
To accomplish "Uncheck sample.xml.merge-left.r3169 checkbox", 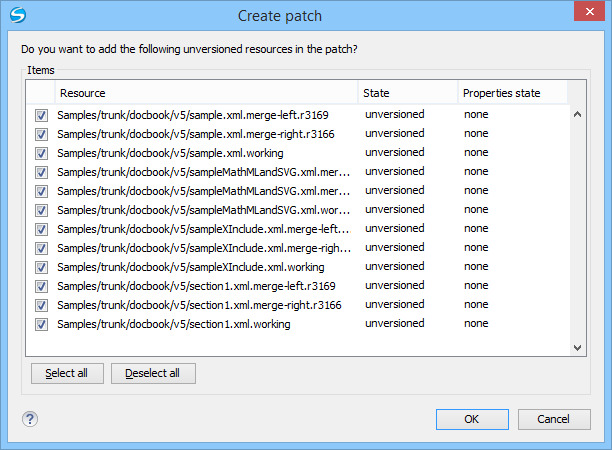I will pyautogui.click(x=41, y=115).
